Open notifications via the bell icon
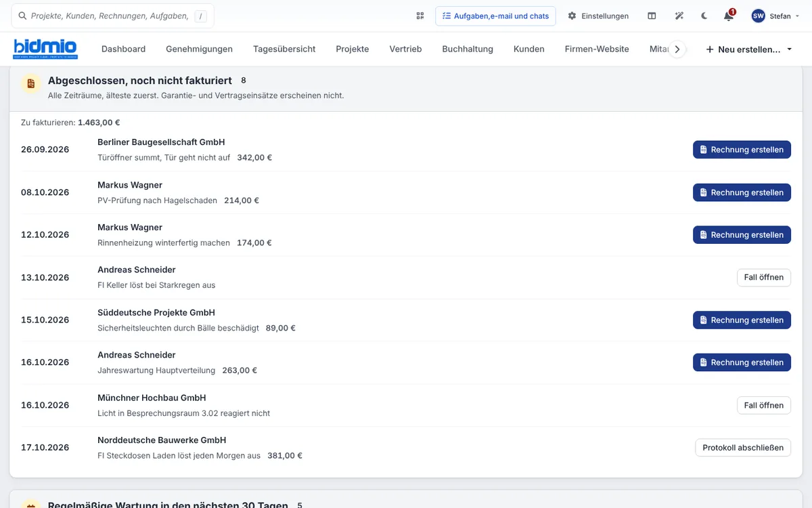This screenshot has width=812, height=508. point(729,16)
